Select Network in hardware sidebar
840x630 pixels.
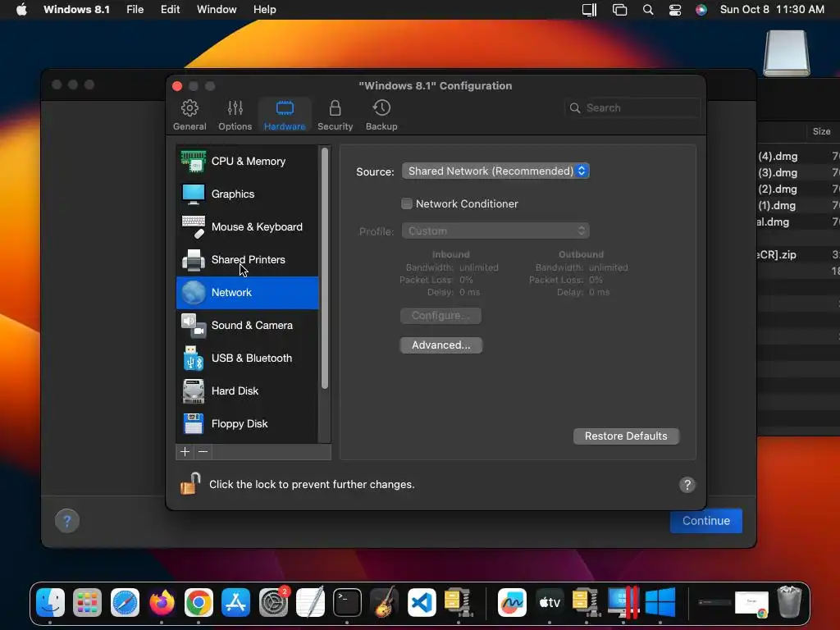pyautogui.click(x=247, y=293)
